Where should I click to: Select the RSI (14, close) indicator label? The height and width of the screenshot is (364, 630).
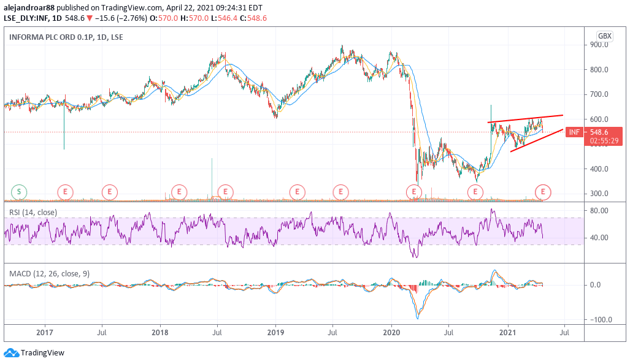click(x=33, y=212)
